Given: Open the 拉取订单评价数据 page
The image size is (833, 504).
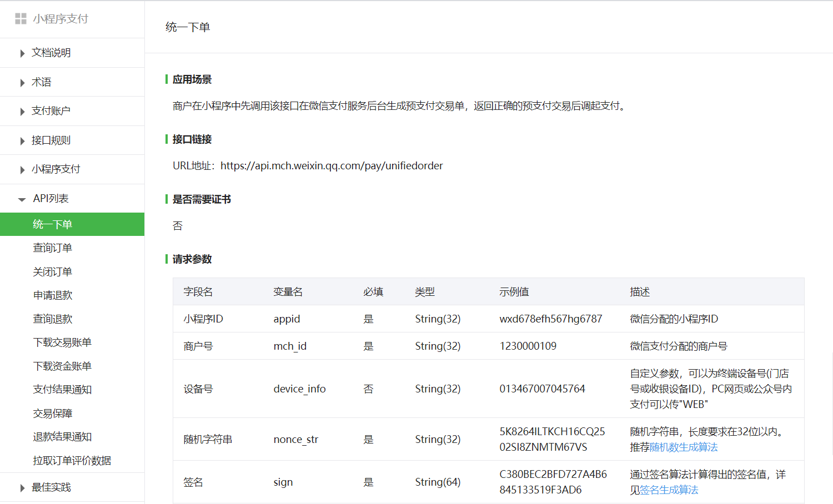Looking at the screenshot, I should pos(72,461).
